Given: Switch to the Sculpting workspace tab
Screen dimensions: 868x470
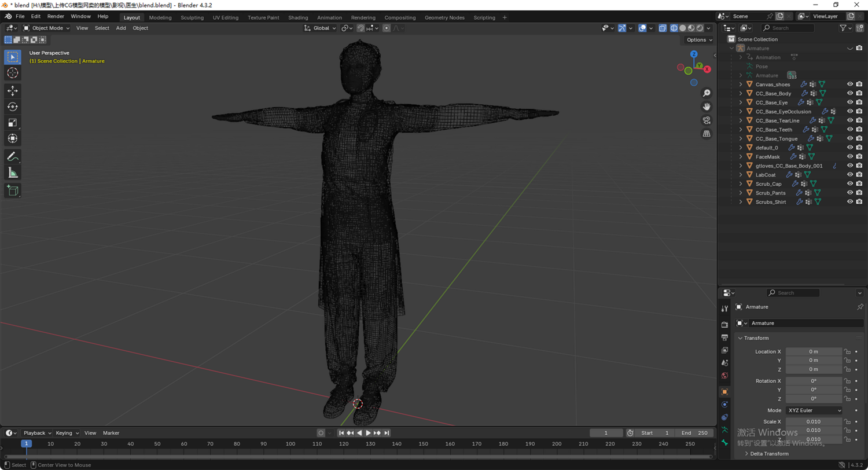Looking at the screenshot, I should 192,17.
